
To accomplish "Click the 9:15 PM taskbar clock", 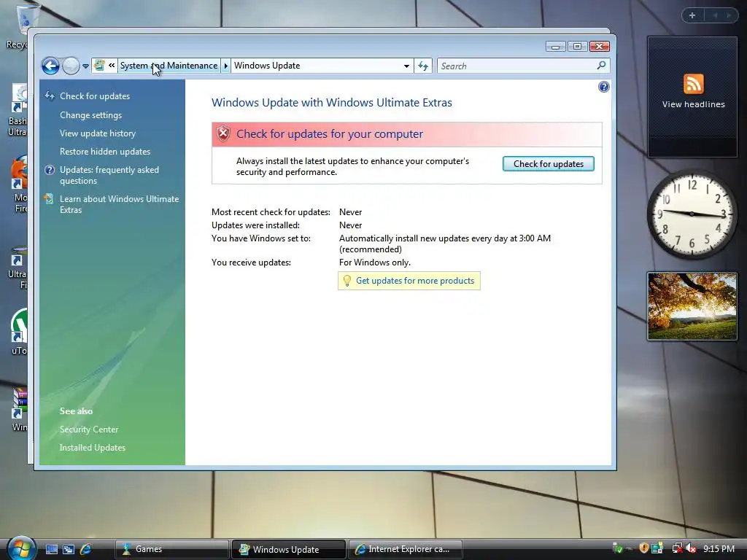I will point(719,549).
